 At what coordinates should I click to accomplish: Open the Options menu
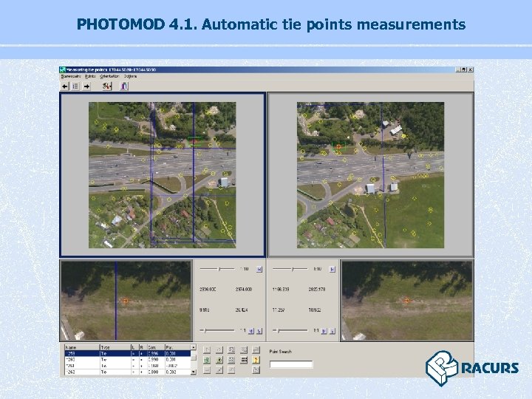point(130,76)
